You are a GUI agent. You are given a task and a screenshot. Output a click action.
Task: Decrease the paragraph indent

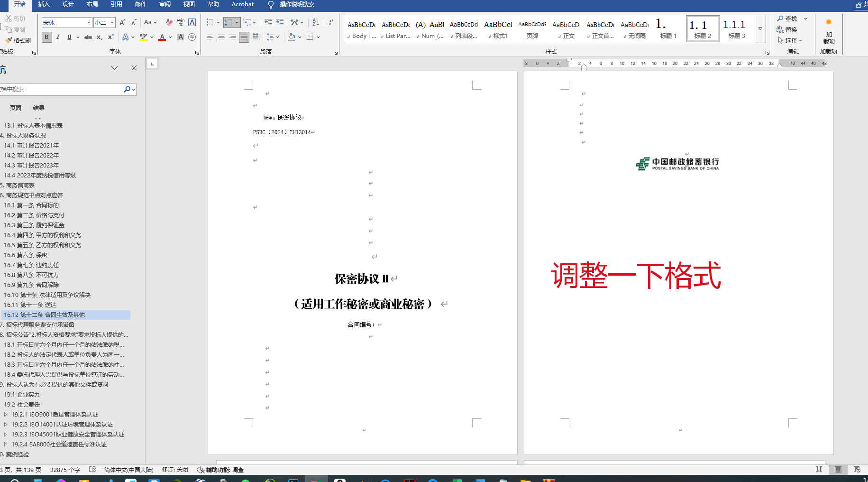[x=268, y=22]
